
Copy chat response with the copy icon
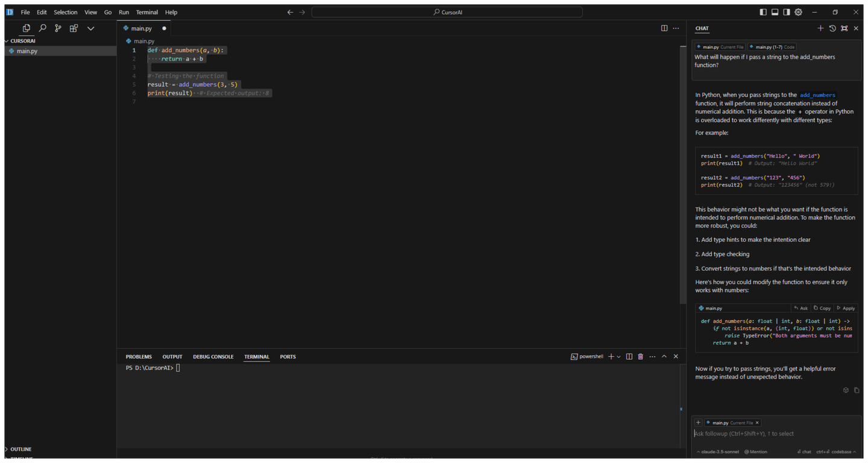pos(857,390)
